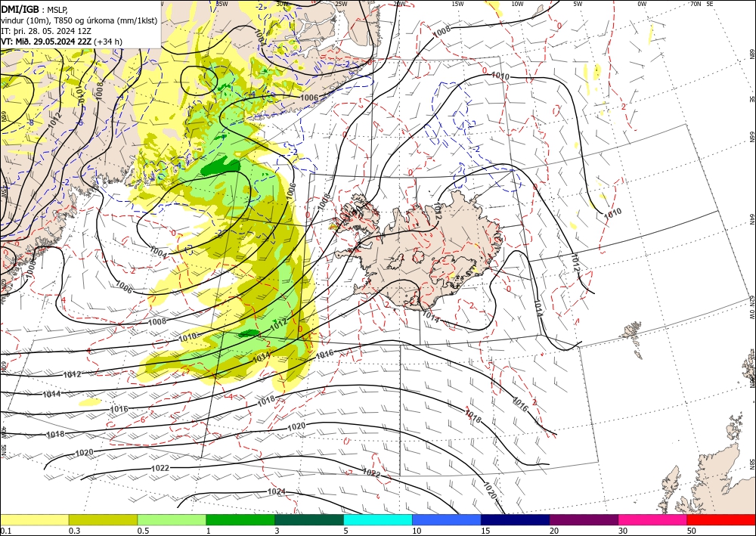756x536 pixels.
Task: Click the red legend swatch
Action: (x=721, y=520)
